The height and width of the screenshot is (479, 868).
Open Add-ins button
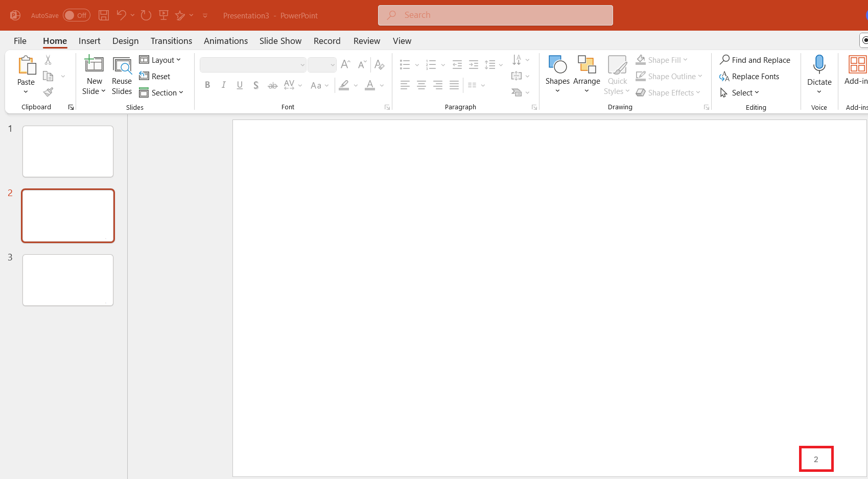(x=857, y=70)
